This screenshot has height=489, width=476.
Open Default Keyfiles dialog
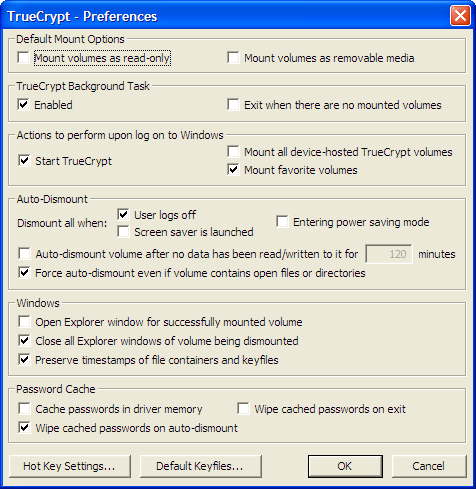point(200,466)
